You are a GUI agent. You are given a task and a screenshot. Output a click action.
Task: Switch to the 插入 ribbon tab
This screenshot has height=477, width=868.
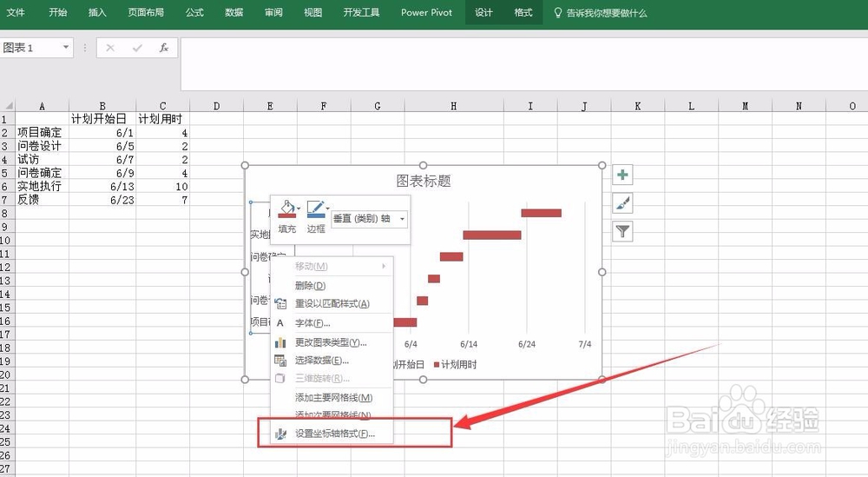(x=97, y=12)
